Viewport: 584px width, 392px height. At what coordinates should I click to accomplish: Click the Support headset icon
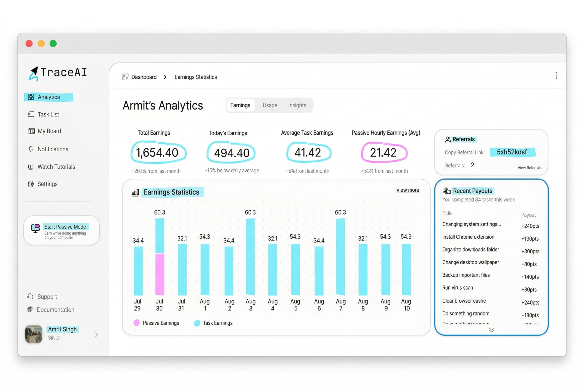click(x=30, y=297)
